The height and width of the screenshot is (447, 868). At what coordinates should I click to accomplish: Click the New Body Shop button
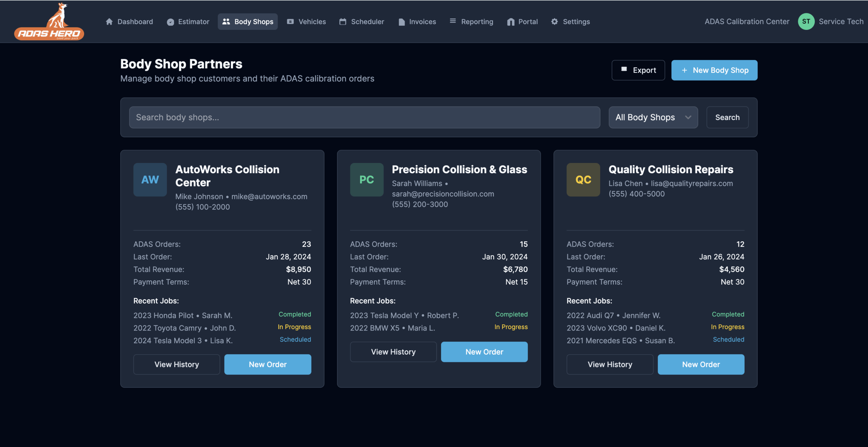click(x=714, y=70)
